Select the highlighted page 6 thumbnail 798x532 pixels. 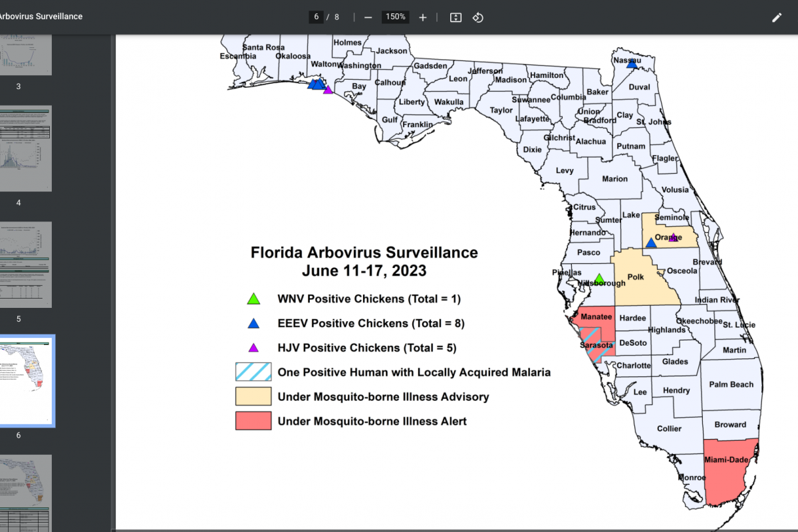click(26, 380)
